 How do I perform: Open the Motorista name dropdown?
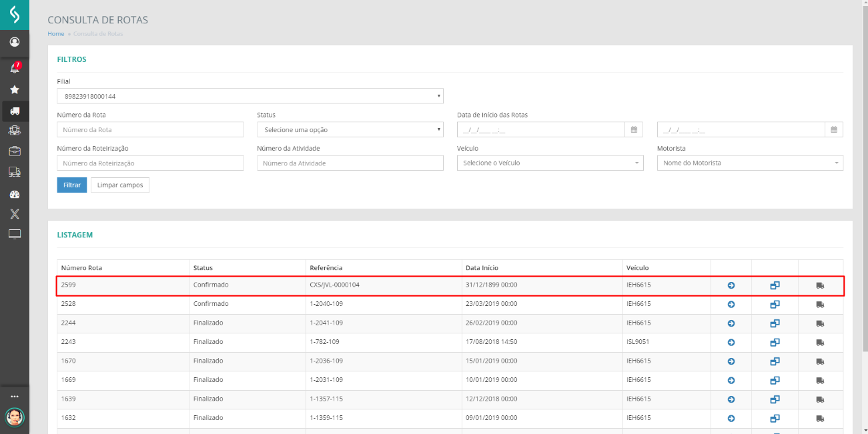(x=749, y=163)
